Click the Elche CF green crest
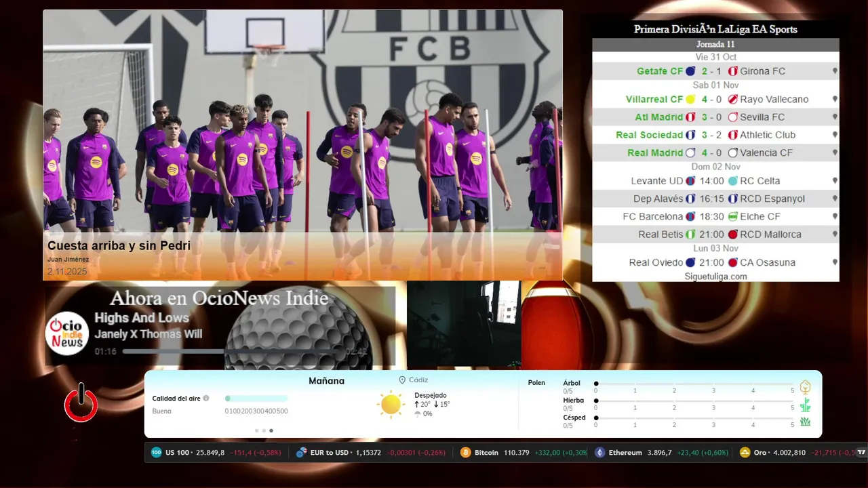Image resolution: width=868 pixels, height=488 pixels. pos(732,217)
